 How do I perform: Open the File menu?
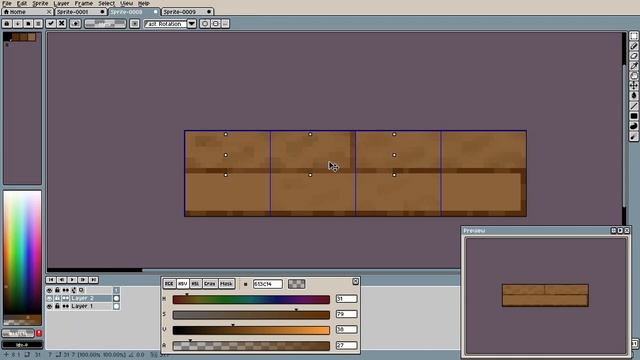[7, 3]
